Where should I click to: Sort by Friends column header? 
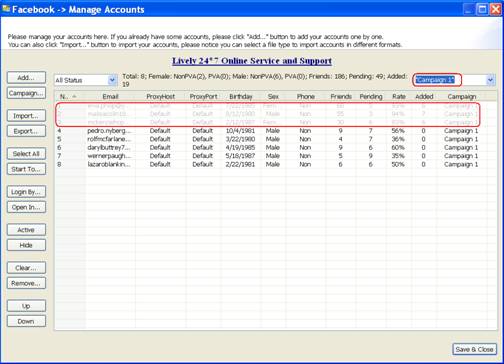(x=341, y=96)
